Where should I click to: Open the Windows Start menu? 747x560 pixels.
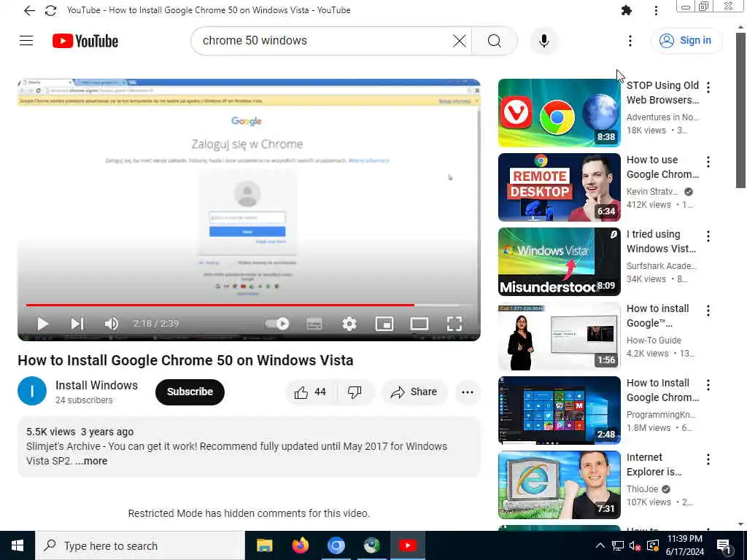tap(18, 545)
